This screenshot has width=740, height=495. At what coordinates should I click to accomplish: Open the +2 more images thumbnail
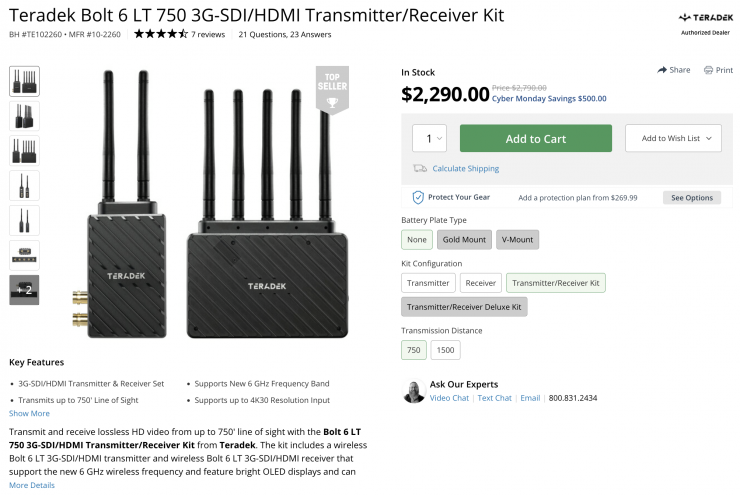pos(24,290)
